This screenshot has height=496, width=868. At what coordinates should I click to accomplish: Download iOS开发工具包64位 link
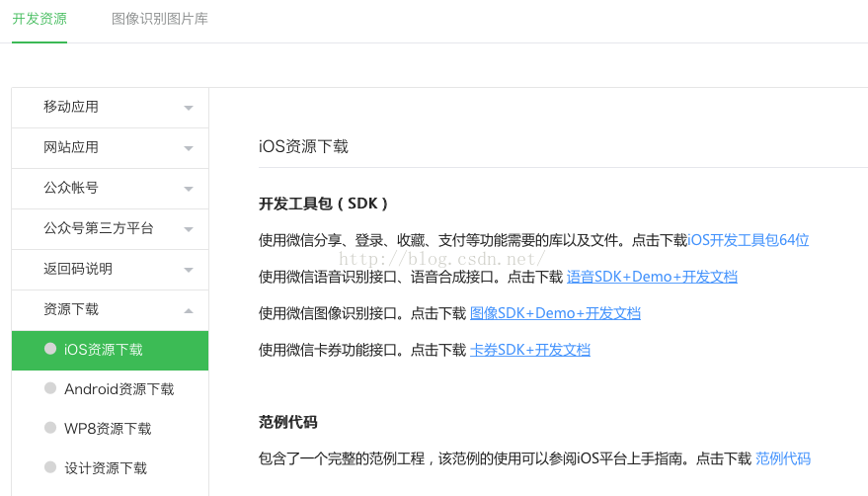tap(748, 240)
